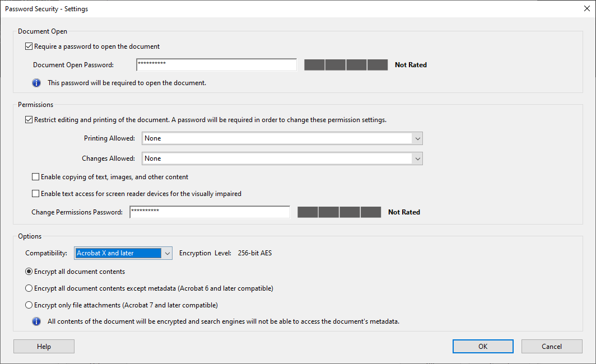Close the Password Security Settings window
The height and width of the screenshot is (364, 596).
point(587,8)
